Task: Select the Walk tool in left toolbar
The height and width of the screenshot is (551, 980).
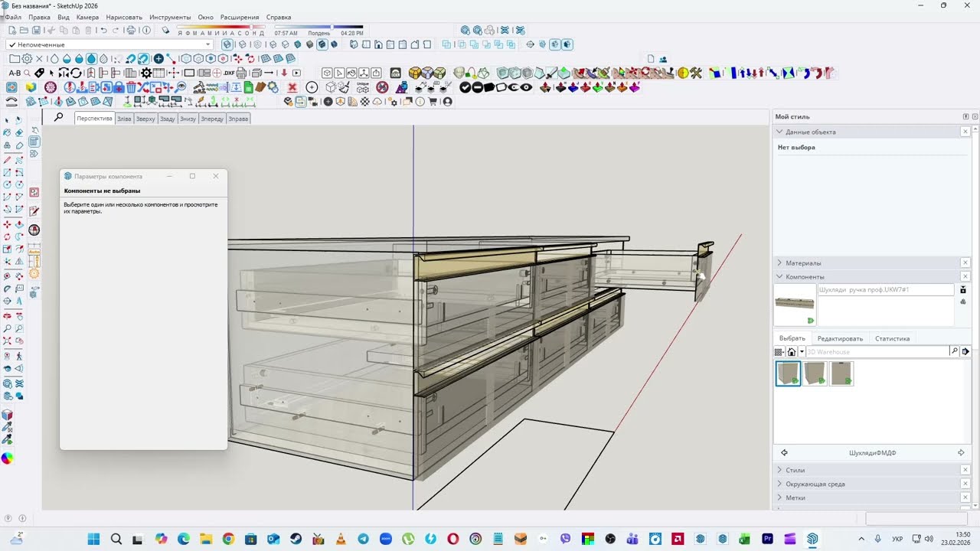Action: pos(18,356)
